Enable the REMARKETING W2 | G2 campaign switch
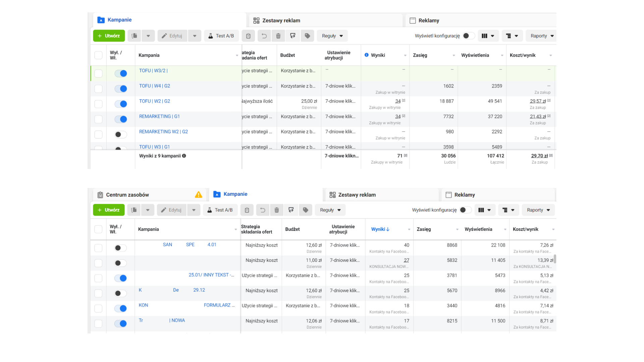This screenshot has width=644, height=362. 121,134
